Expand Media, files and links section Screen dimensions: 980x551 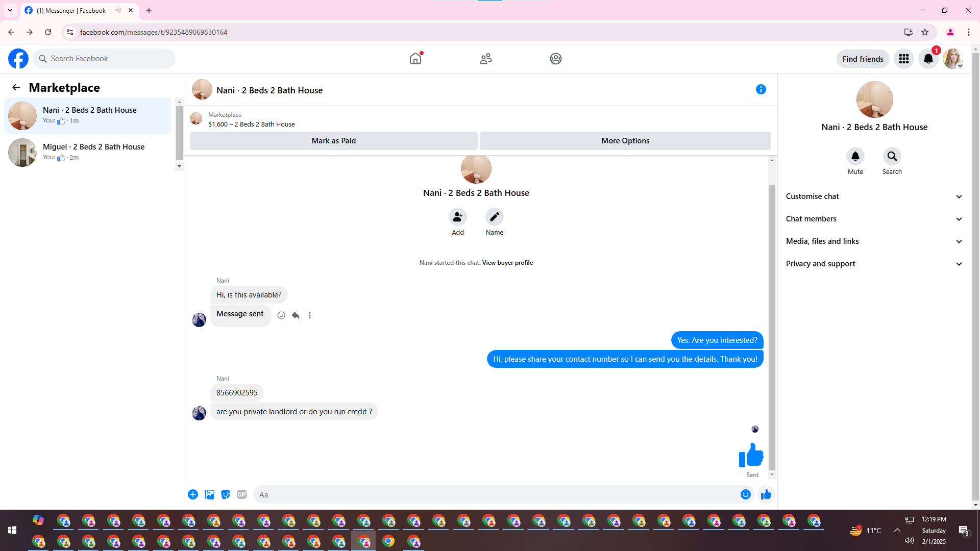pos(874,241)
